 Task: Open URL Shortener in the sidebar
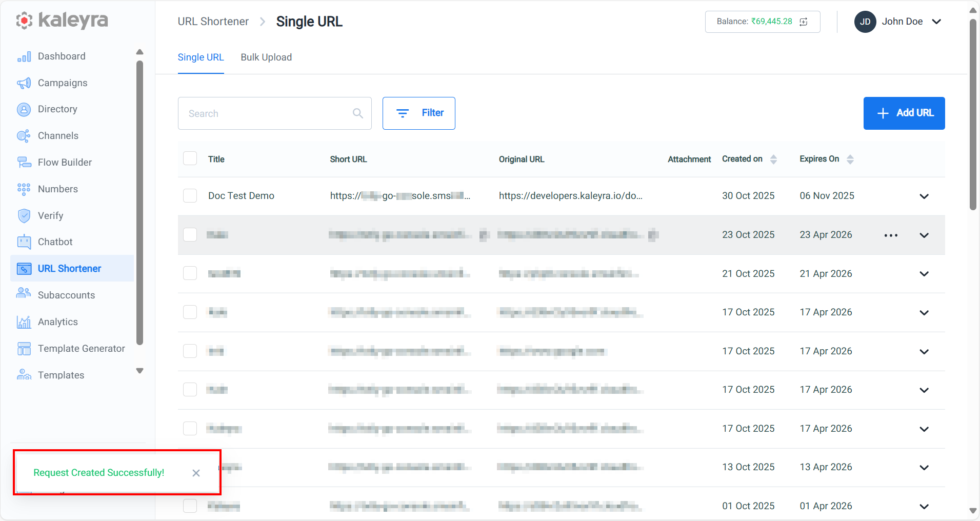pos(72,268)
